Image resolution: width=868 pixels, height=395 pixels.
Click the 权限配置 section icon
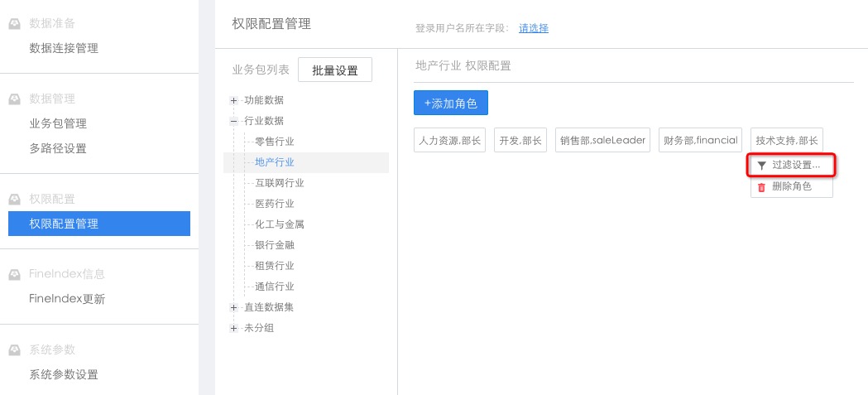pyautogui.click(x=15, y=199)
